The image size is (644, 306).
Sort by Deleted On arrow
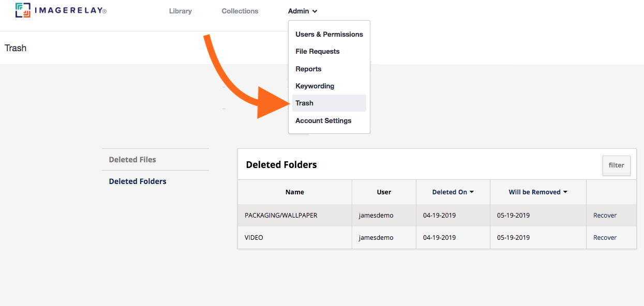(x=472, y=192)
